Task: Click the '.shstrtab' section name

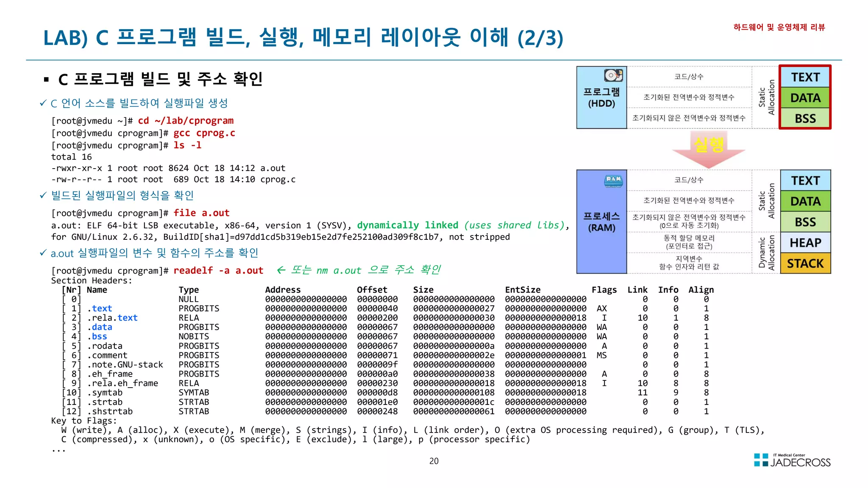Action: [x=110, y=411]
